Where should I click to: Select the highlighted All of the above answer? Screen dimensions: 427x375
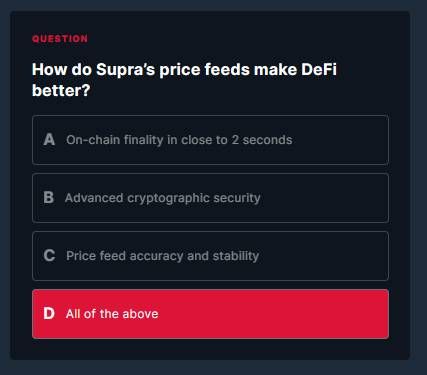pos(210,314)
